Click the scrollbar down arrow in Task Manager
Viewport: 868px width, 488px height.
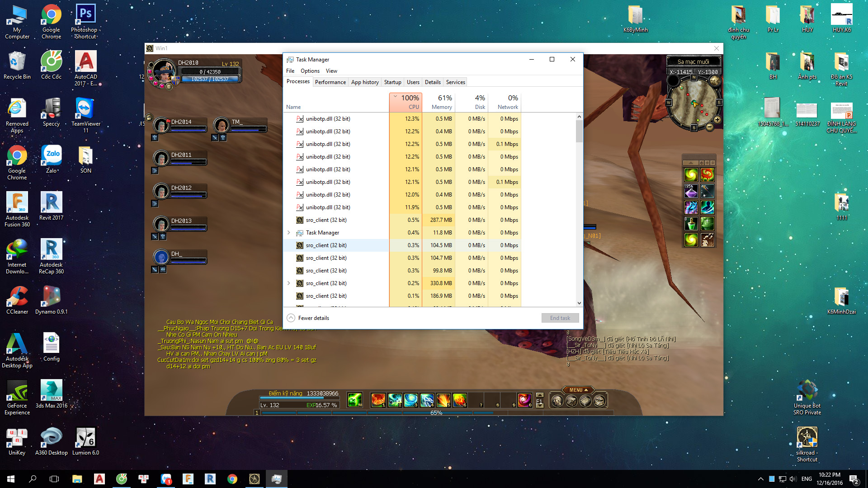579,303
